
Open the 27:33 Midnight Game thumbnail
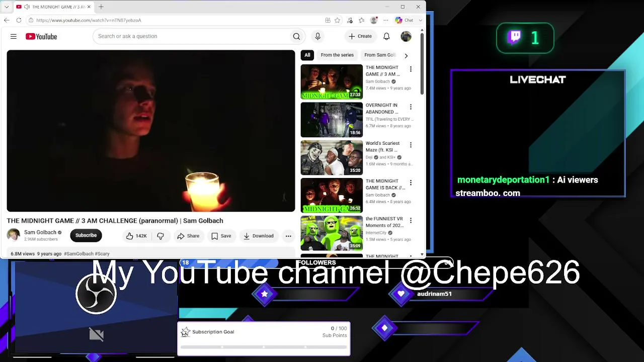point(332,81)
